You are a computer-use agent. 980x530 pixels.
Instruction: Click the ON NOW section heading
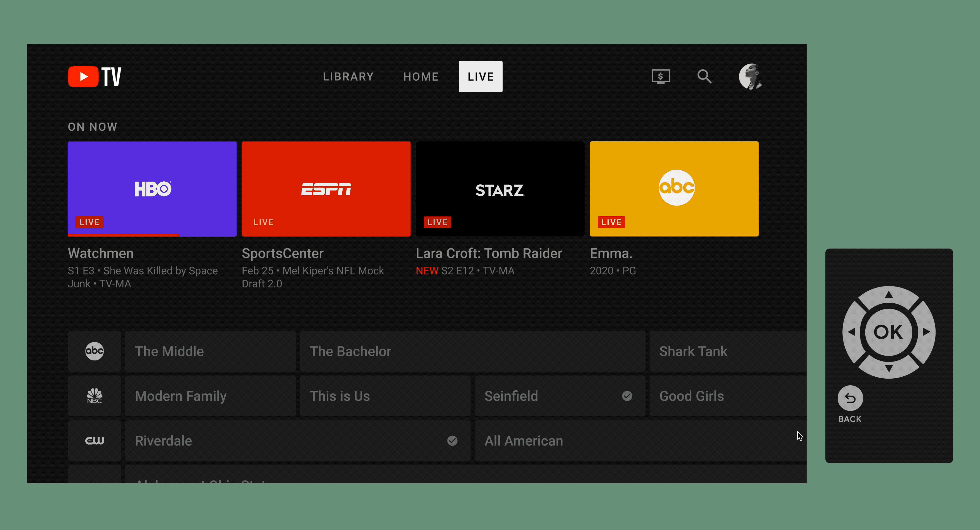93,127
